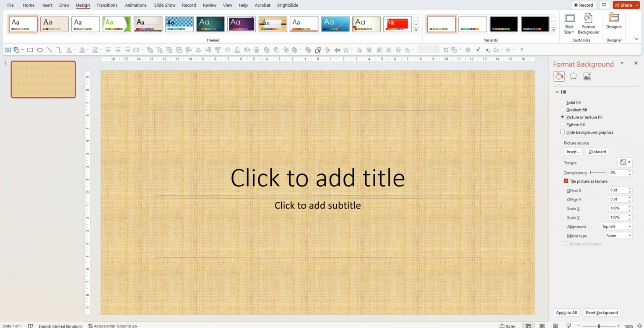
Task: Open the BrightSlide menu tab
Action: point(287,5)
